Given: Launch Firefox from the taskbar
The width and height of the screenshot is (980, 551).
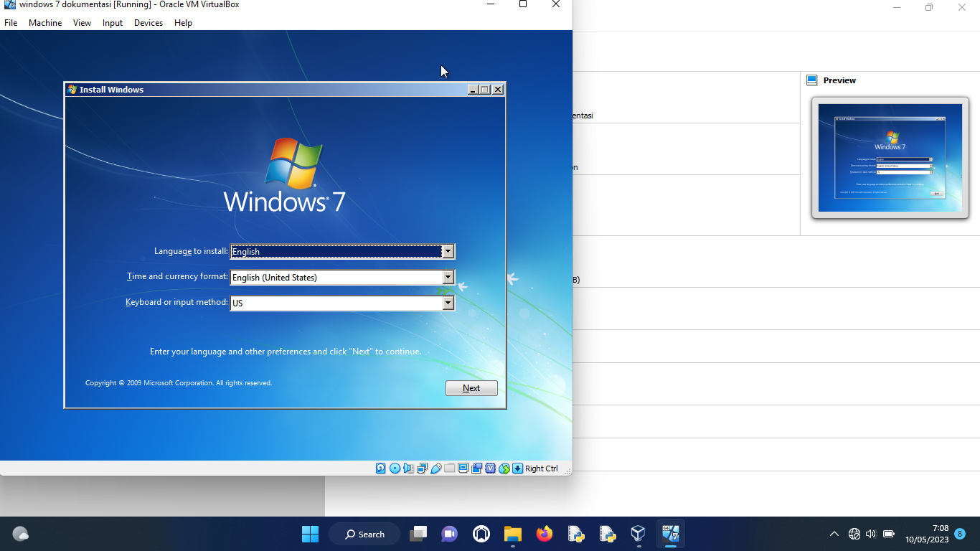Looking at the screenshot, I should tap(545, 534).
